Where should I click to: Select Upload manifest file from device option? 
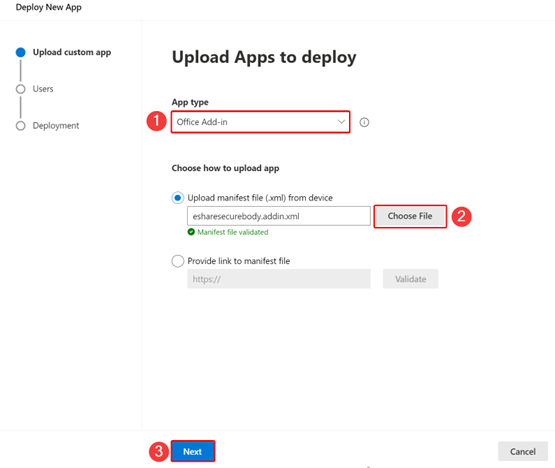pos(178,198)
